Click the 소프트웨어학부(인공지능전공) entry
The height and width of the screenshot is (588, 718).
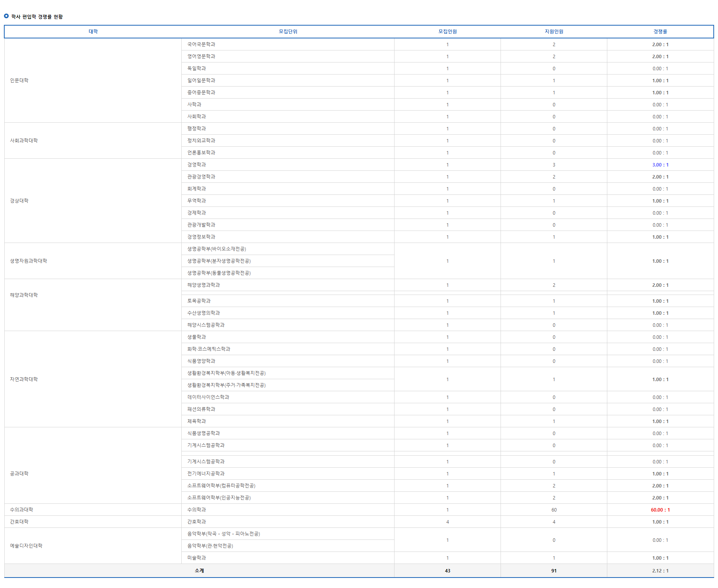point(219,498)
